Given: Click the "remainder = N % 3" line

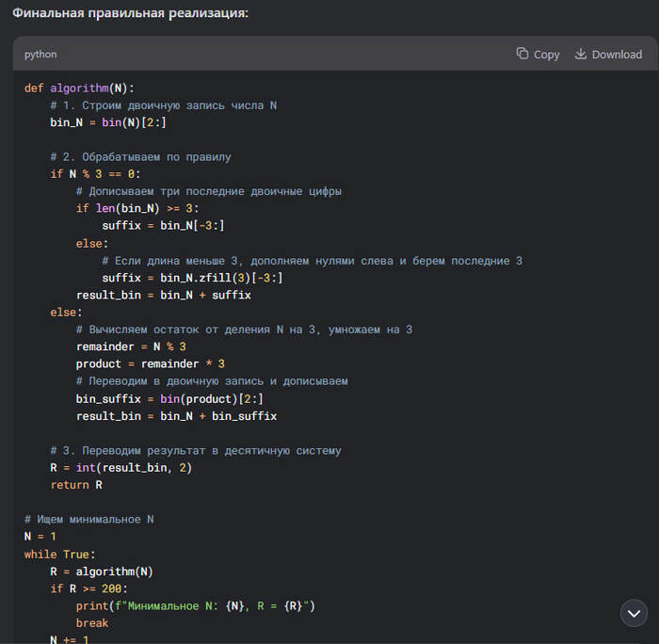Looking at the screenshot, I should point(131,346).
